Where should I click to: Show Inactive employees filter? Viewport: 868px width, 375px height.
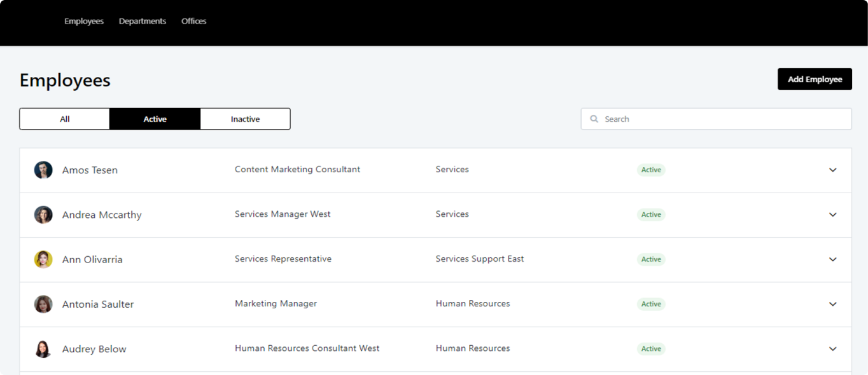245,119
